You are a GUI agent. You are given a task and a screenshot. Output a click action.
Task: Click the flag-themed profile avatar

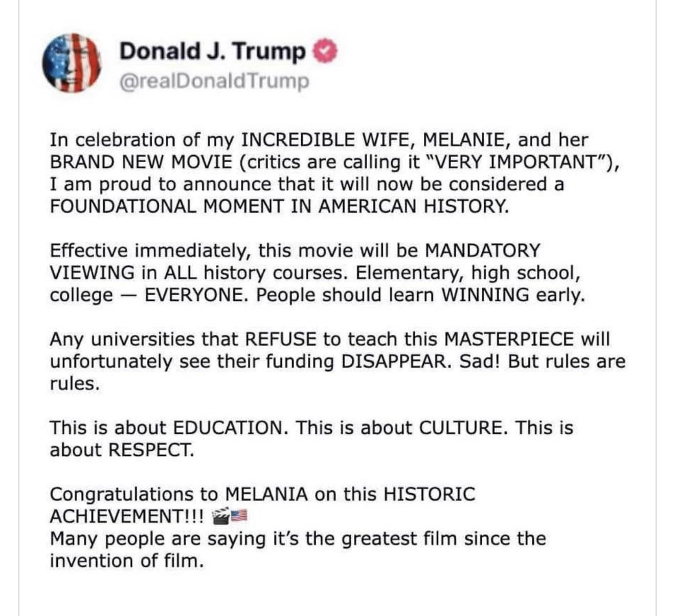coord(72,63)
